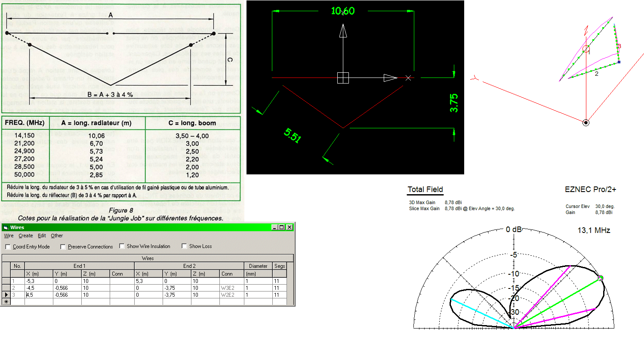Enable the Coord Entry Mode checkbox
This screenshot has height=338, width=644.
point(8,247)
